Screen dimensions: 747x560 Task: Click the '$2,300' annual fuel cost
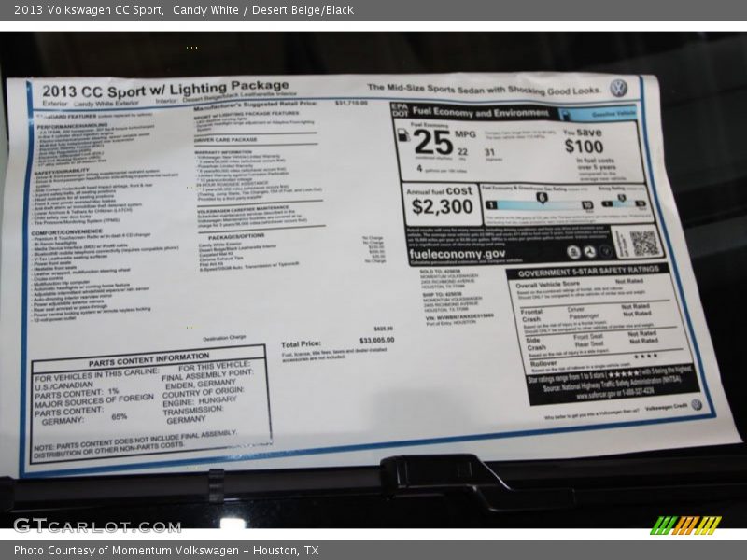point(442,206)
